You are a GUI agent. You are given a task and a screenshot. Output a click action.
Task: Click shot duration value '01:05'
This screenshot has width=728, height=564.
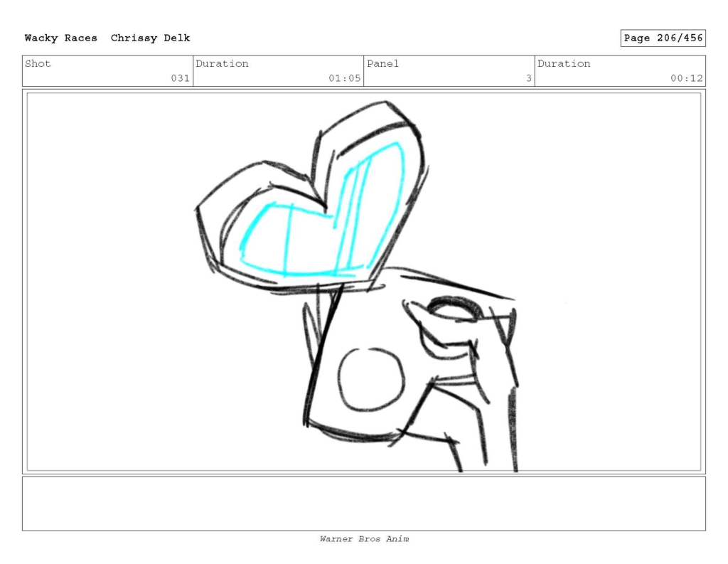pyautogui.click(x=345, y=78)
